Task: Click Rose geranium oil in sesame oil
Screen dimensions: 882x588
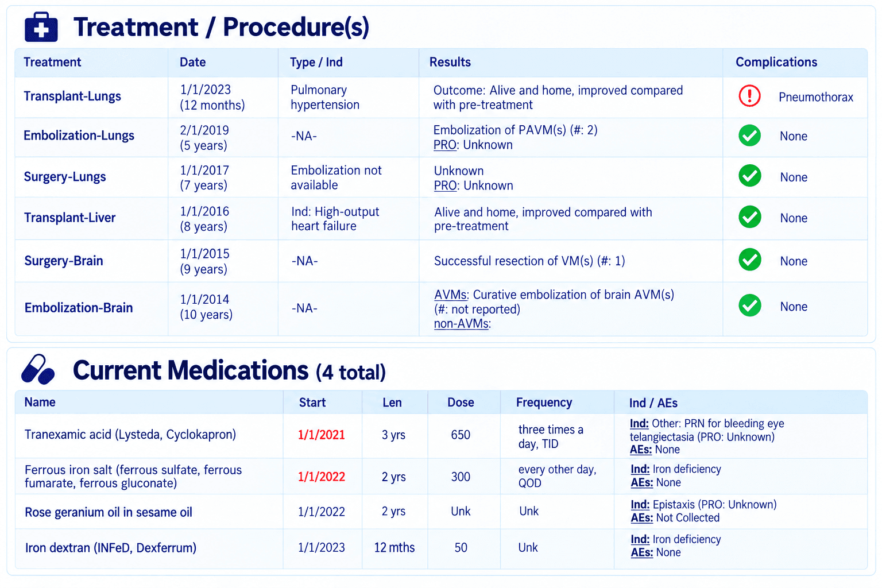Action: tap(109, 512)
